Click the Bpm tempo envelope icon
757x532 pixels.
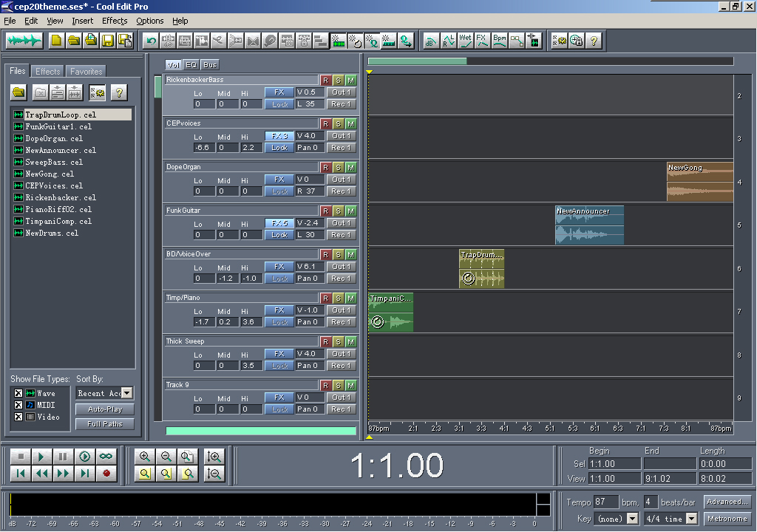pyautogui.click(x=500, y=41)
